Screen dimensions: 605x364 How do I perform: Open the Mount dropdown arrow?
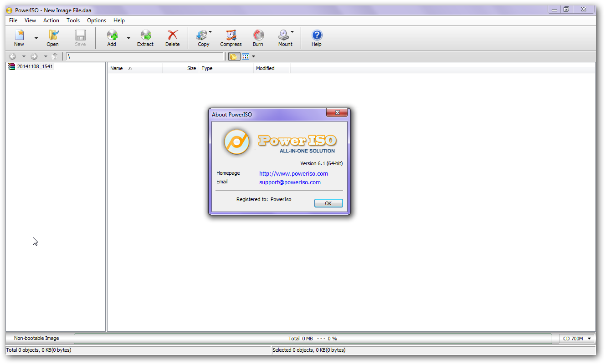(x=292, y=32)
